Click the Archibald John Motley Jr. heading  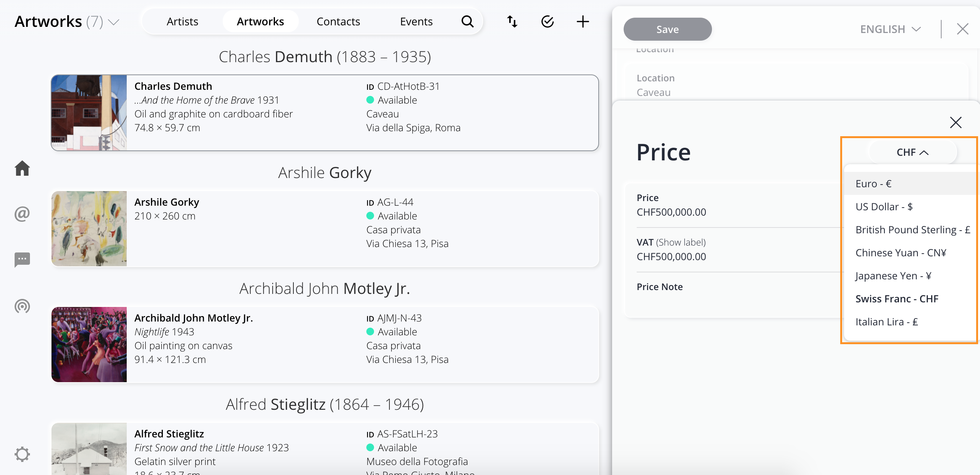point(325,289)
